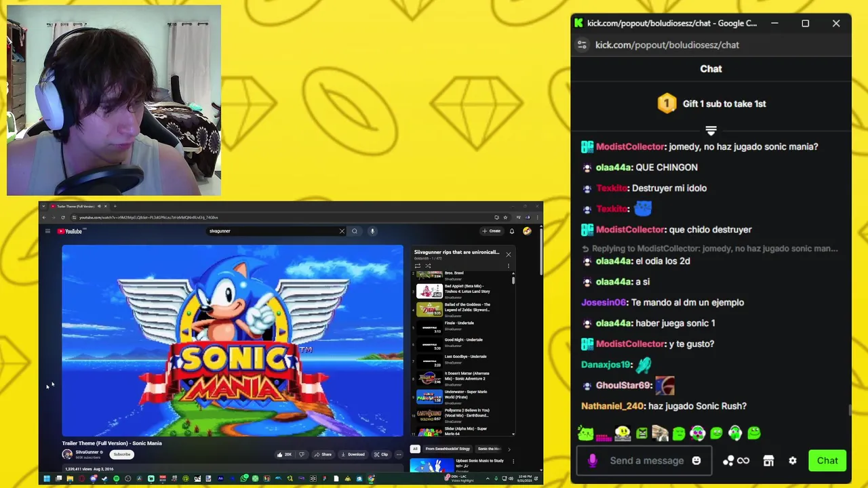
Task: Click kick.com/popout/boludiosesz/chat address bar
Action: tap(667, 45)
